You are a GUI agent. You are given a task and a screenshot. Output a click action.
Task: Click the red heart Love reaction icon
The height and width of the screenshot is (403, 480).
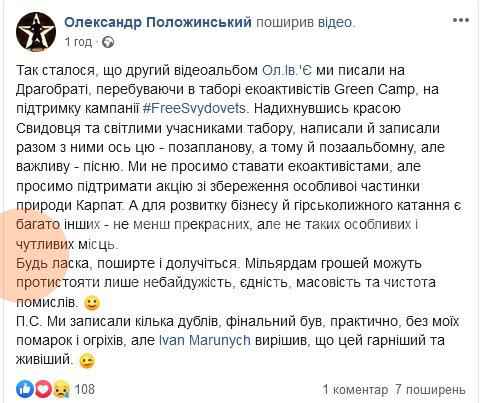(43, 389)
